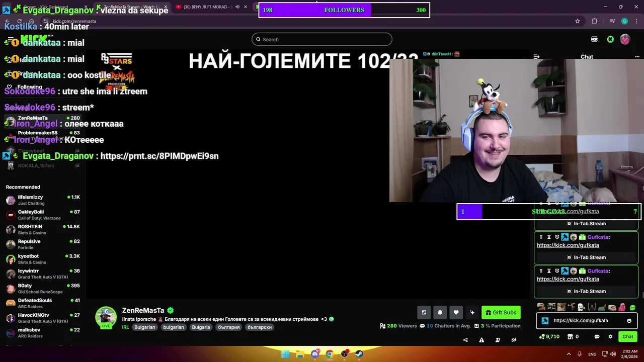Viewport: 644px width, 362px height.
Task: Click the taskbar microphone icon
Action: pyautogui.click(x=580, y=354)
